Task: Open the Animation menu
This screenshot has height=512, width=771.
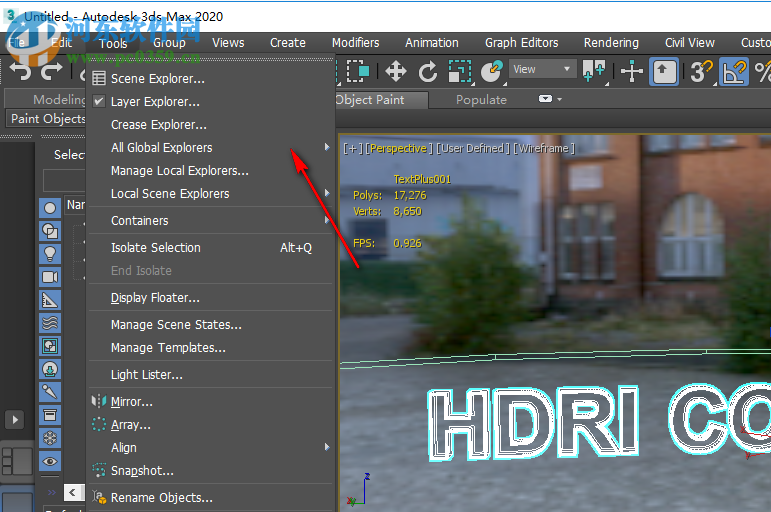Action: click(432, 43)
